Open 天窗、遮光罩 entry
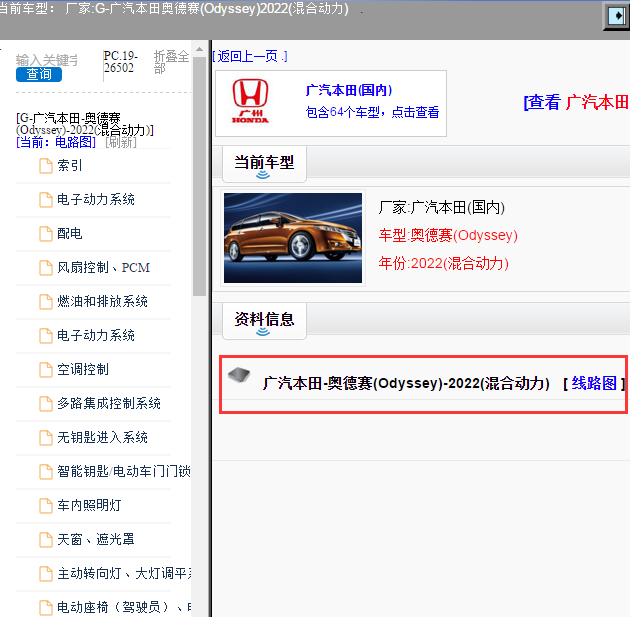Image resolution: width=630 pixels, height=617 pixels. click(96, 539)
